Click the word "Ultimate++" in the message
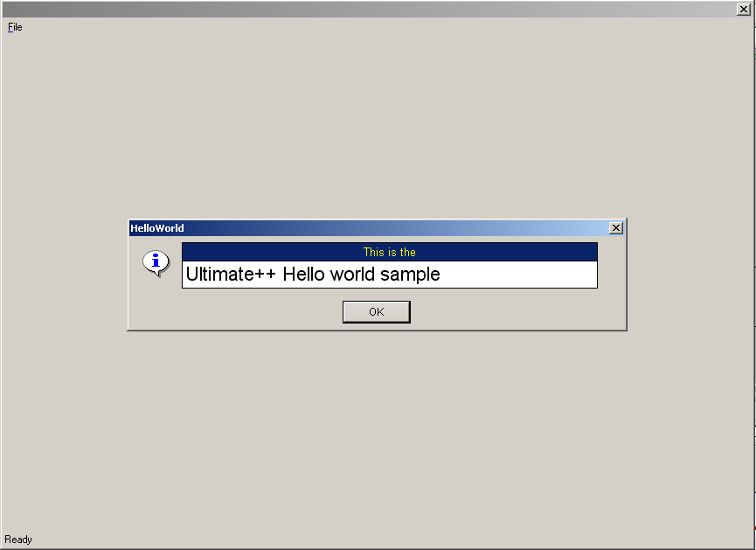Image resolution: width=756 pixels, height=550 pixels. click(x=231, y=274)
